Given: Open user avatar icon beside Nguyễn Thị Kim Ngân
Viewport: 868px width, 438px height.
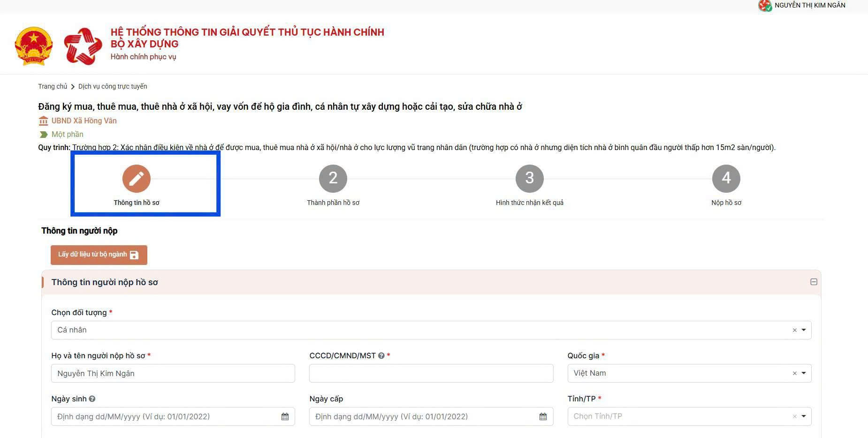Looking at the screenshot, I should (x=765, y=6).
